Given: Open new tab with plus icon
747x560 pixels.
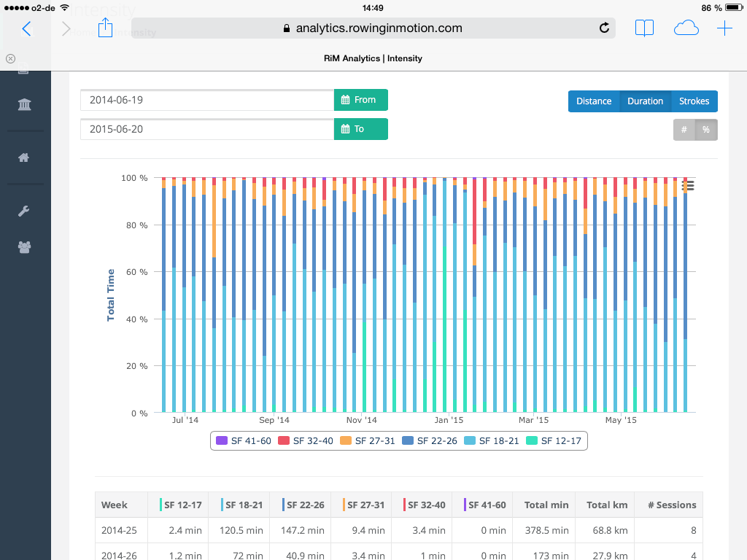Looking at the screenshot, I should click(724, 28).
